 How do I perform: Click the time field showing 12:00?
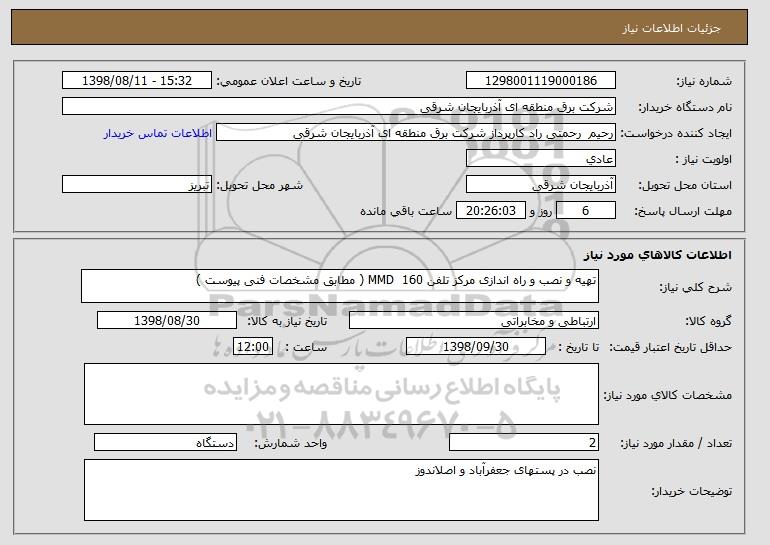pyautogui.click(x=253, y=347)
